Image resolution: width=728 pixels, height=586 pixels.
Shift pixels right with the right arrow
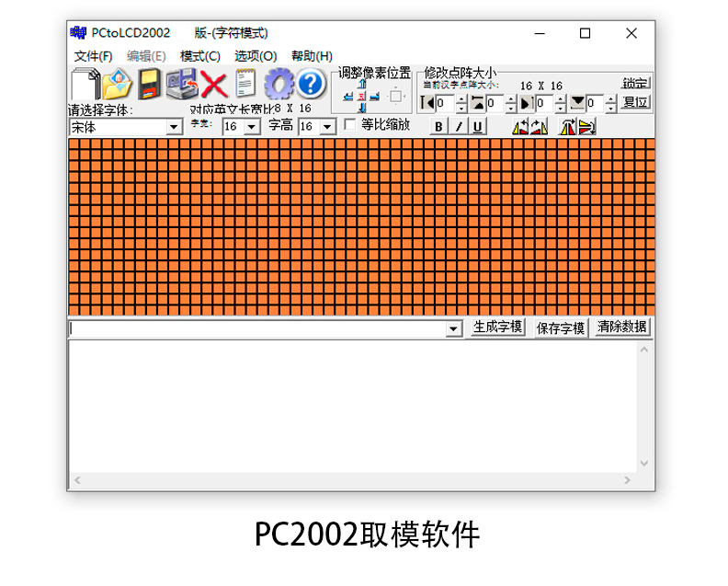coord(375,97)
